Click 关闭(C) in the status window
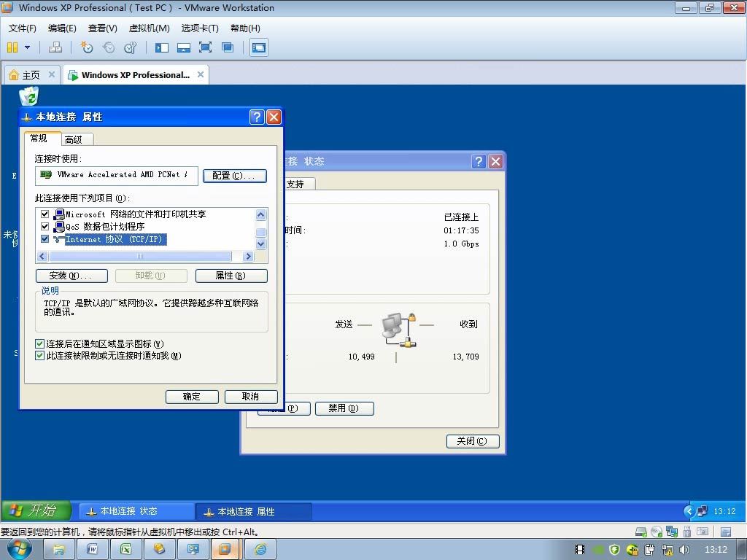The image size is (747, 560). [x=473, y=441]
